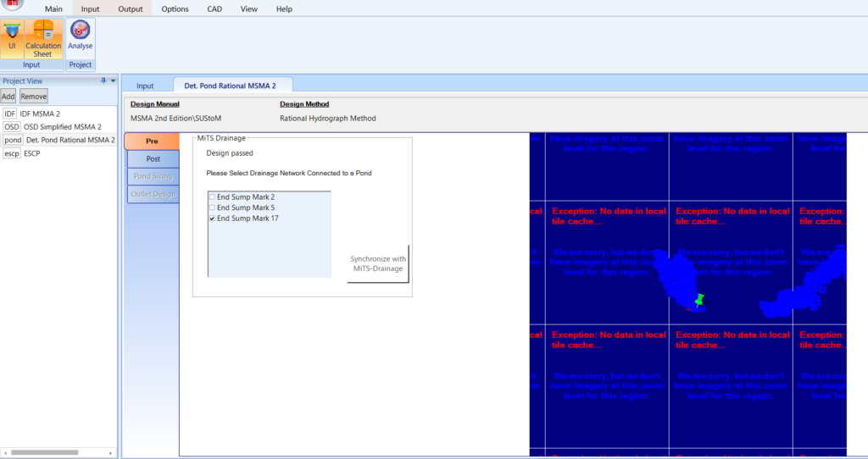This screenshot has width=868, height=459.
Task: Click right arrow of Project View scrollbar
Action: [111, 452]
